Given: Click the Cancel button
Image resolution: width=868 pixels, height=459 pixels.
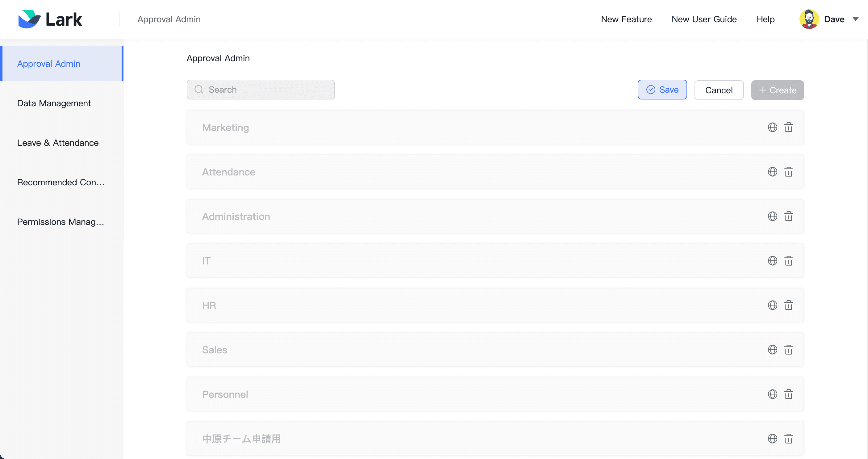Looking at the screenshot, I should tap(719, 90).
